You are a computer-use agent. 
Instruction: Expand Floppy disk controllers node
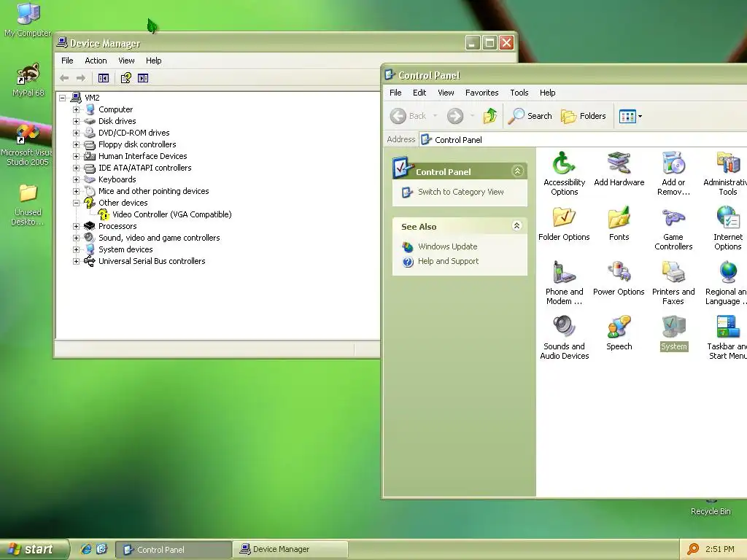click(76, 145)
